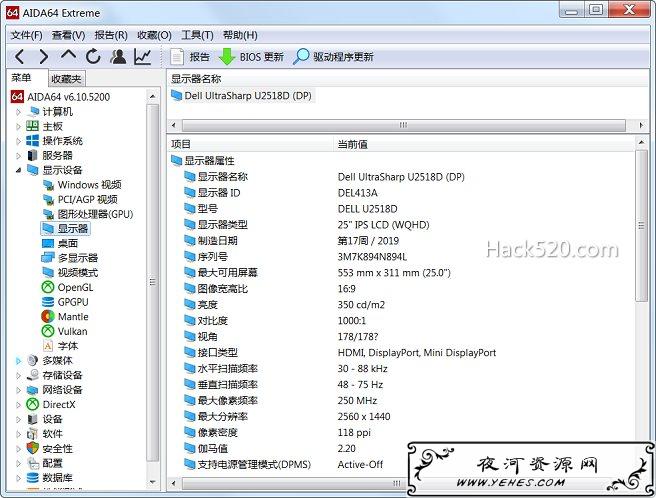Expand the 服务器 tree node
The width and height of the screenshot is (656, 498).
click(x=18, y=156)
